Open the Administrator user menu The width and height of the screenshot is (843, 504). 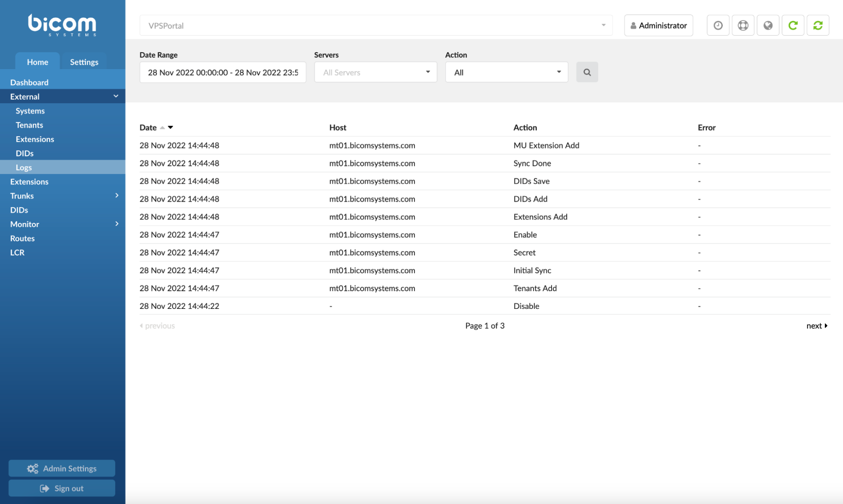point(658,25)
